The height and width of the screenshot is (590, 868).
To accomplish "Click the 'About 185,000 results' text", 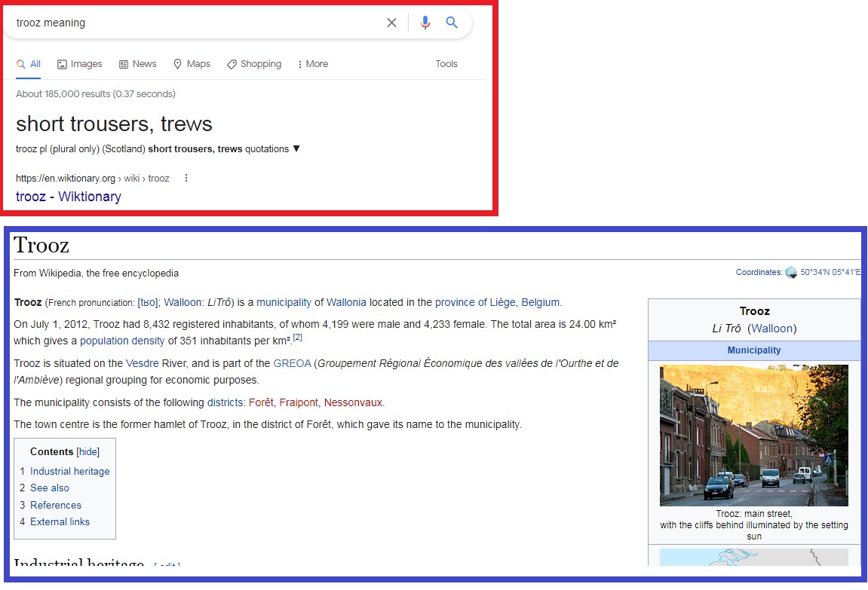I will coord(96,94).
